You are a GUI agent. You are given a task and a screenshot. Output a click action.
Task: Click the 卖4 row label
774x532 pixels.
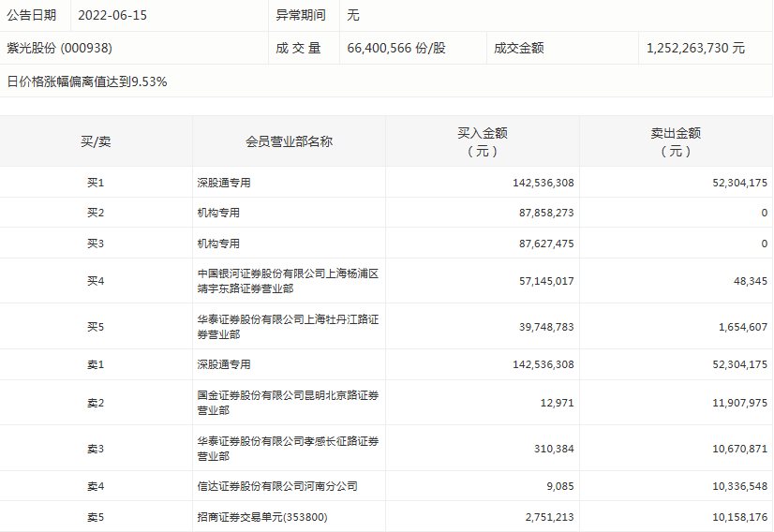coord(96,486)
